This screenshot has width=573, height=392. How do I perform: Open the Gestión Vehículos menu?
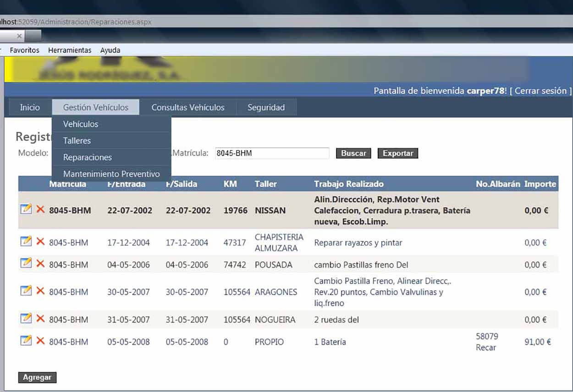95,108
